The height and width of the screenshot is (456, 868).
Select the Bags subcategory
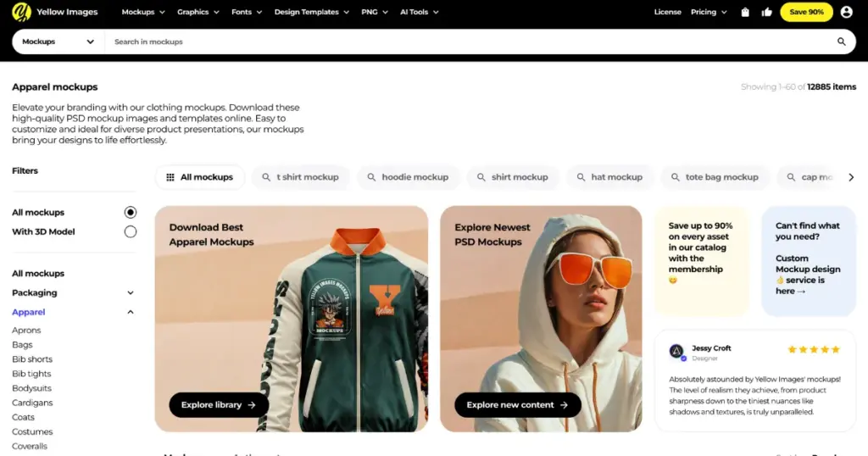22,345
